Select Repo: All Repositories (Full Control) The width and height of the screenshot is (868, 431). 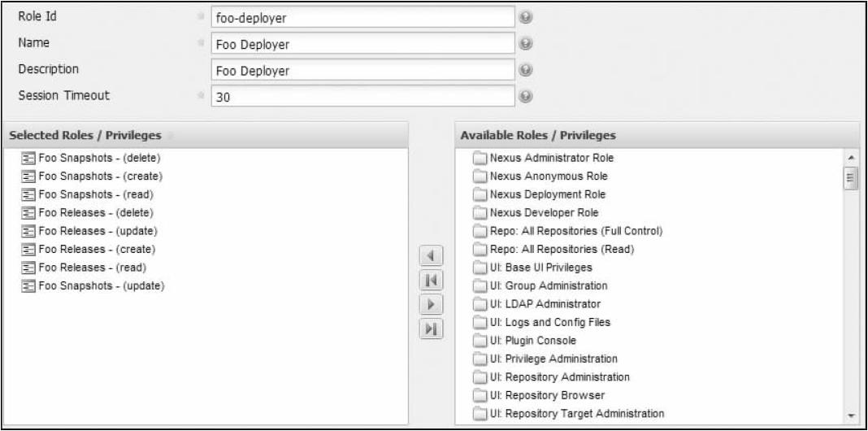click(x=577, y=231)
